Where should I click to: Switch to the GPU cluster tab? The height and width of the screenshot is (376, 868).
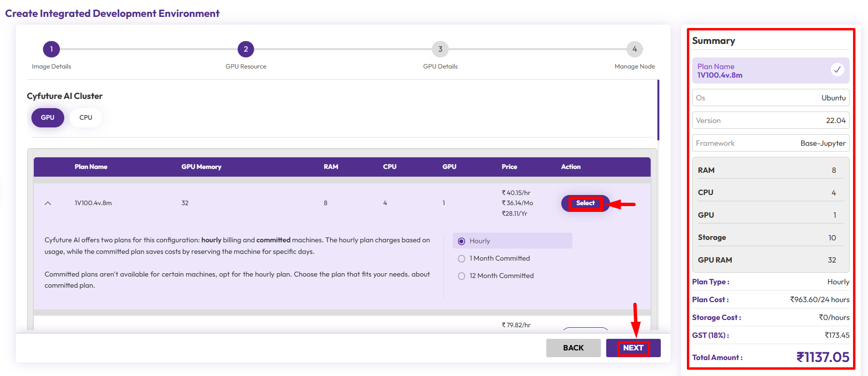(47, 118)
